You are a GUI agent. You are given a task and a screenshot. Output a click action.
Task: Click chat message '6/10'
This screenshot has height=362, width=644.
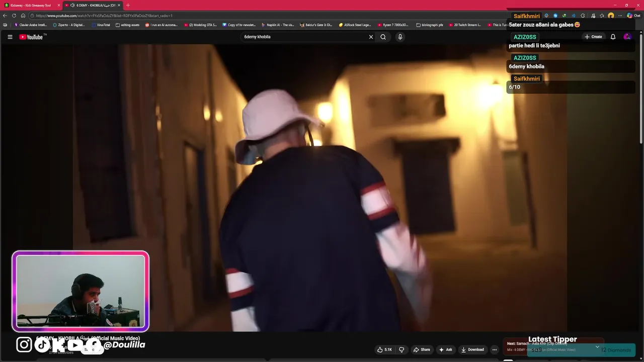point(514,87)
